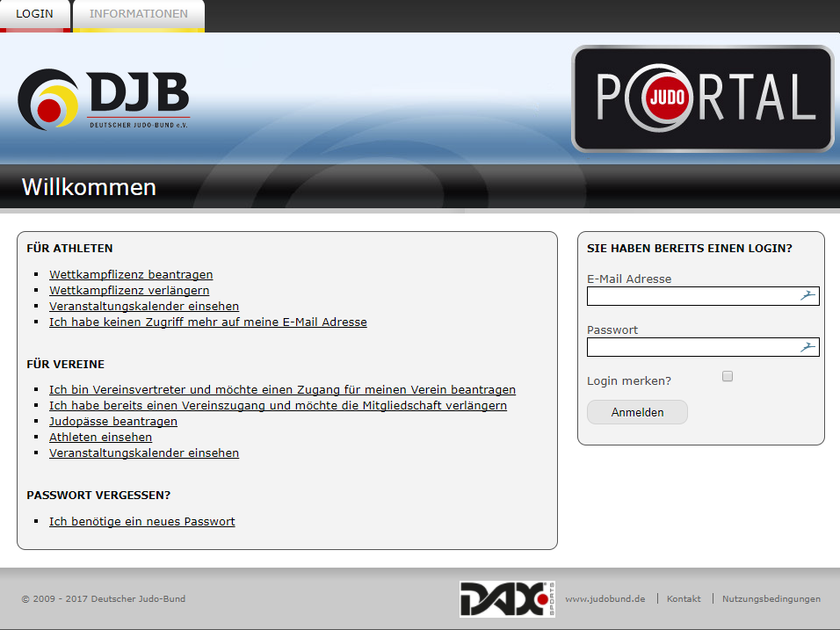
Task: Click autofill icon in E-Mail Adresse field
Action: coord(807,296)
